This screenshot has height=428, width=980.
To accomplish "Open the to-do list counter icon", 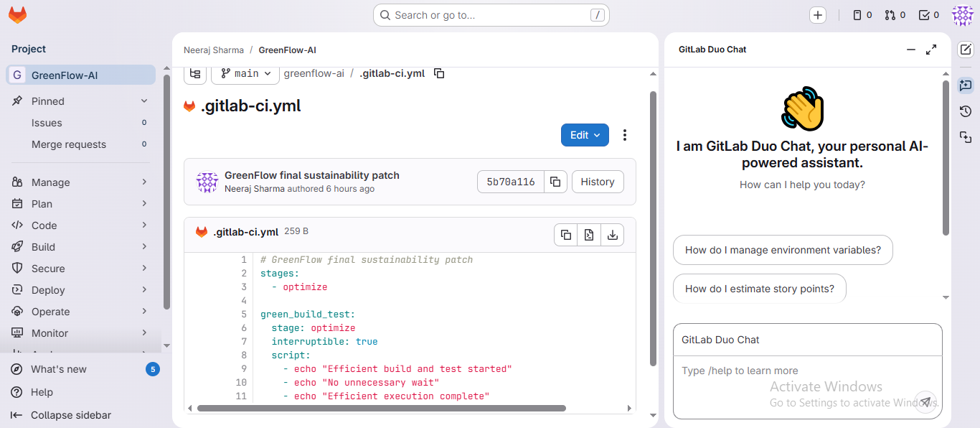I will click(x=929, y=15).
